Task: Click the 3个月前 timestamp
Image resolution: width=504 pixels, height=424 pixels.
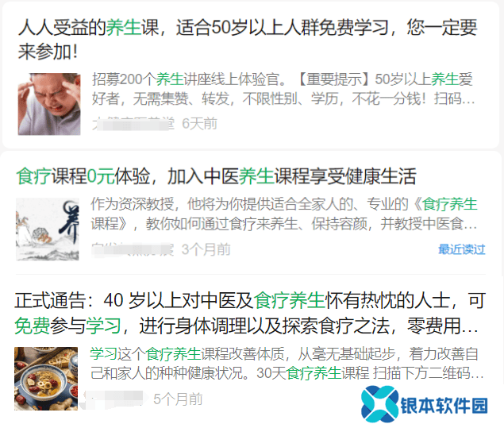Action: [206, 249]
